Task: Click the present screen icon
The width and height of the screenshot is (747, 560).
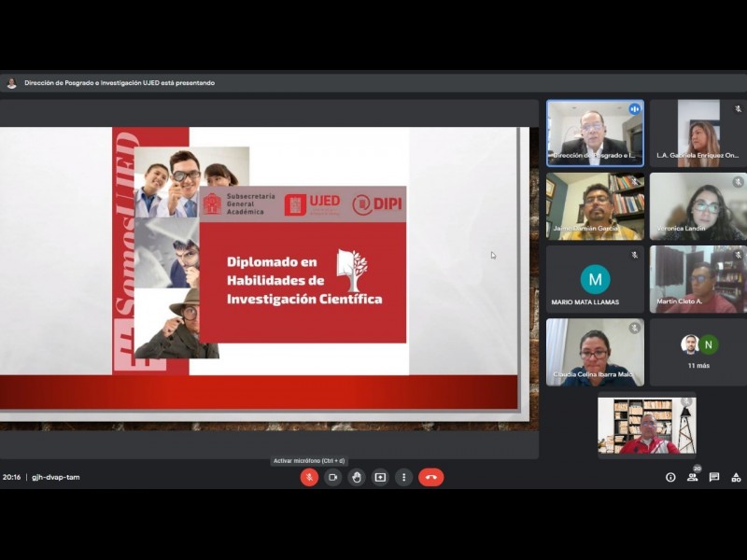Action: (x=380, y=477)
